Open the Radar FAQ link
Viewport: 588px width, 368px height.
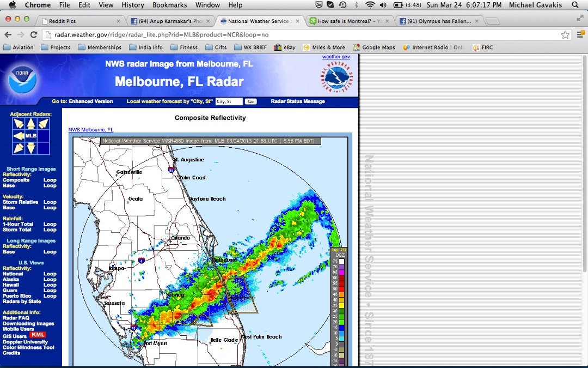[x=16, y=318]
